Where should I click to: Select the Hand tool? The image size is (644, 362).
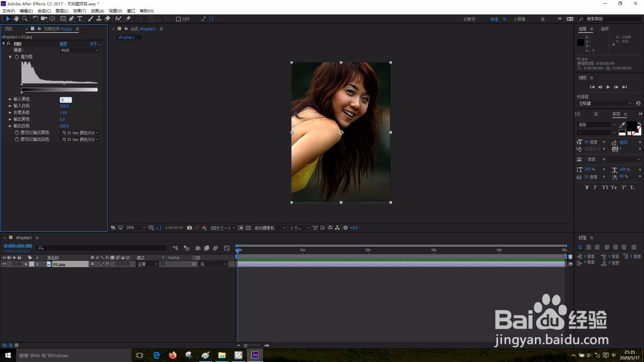pos(17,19)
